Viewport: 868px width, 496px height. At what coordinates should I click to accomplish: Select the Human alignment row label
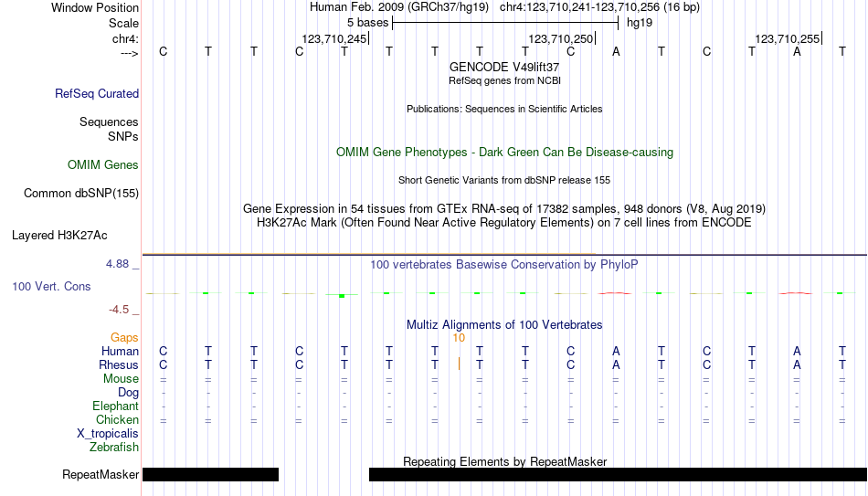pyautogui.click(x=120, y=352)
